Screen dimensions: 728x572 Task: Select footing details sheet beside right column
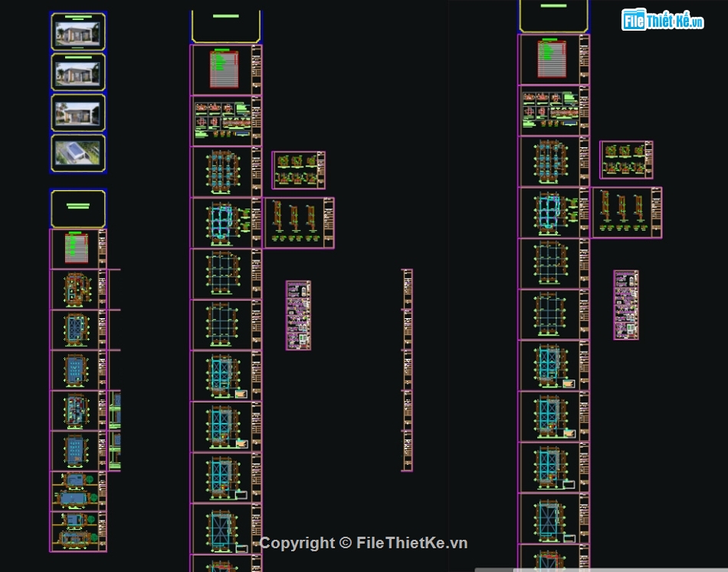click(626, 159)
